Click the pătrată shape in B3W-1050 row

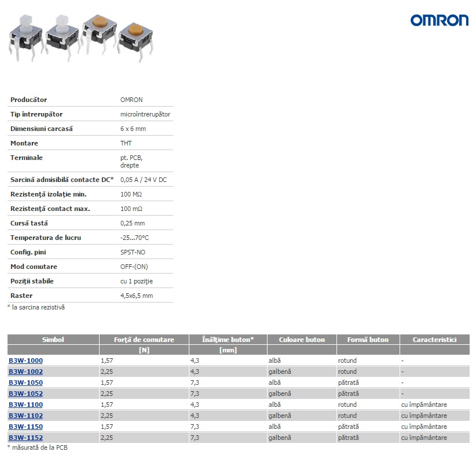349,383
